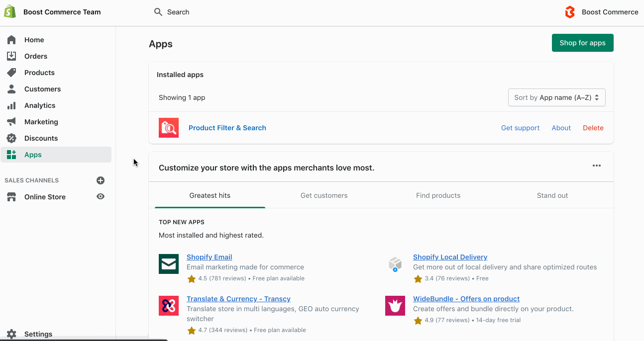This screenshot has width=644, height=341.
Task: Open WideBundle - Offers on product link
Action: point(466,299)
